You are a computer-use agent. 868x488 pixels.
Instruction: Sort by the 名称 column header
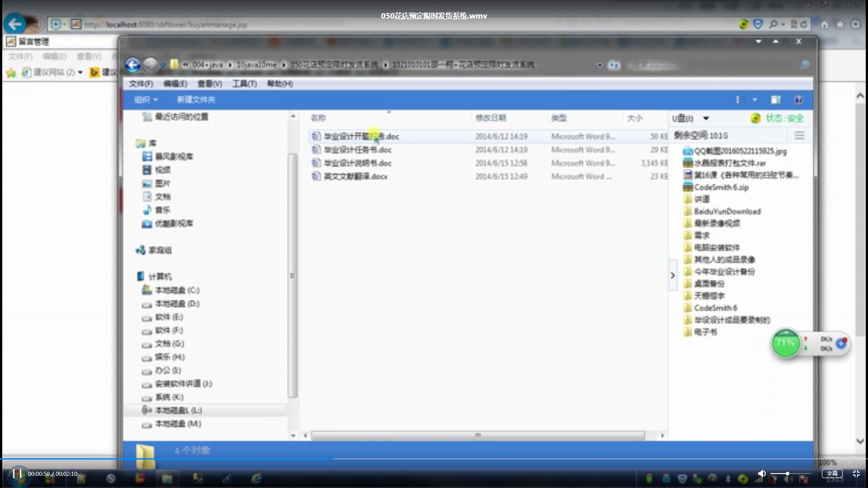pos(318,118)
